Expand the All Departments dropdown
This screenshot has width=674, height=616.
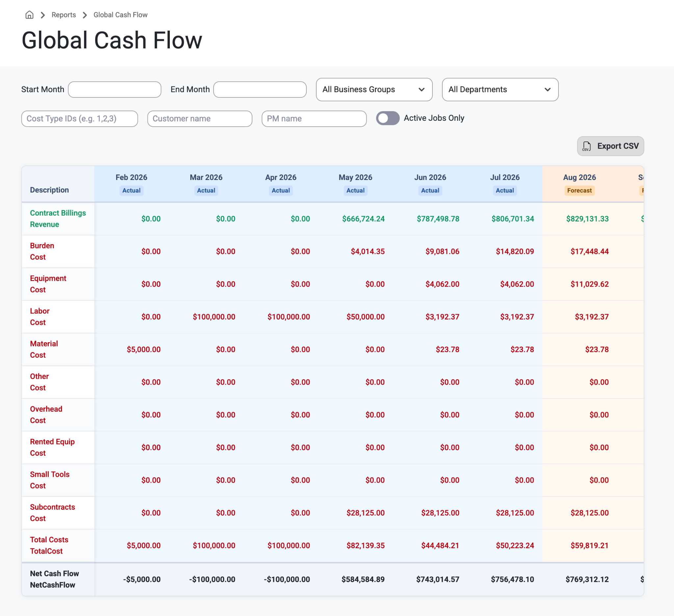click(x=500, y=90)
